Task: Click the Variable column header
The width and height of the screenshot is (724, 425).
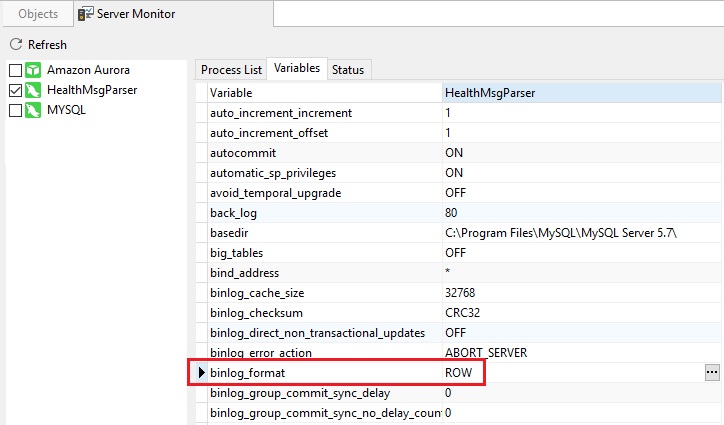Action: (325, 93)
